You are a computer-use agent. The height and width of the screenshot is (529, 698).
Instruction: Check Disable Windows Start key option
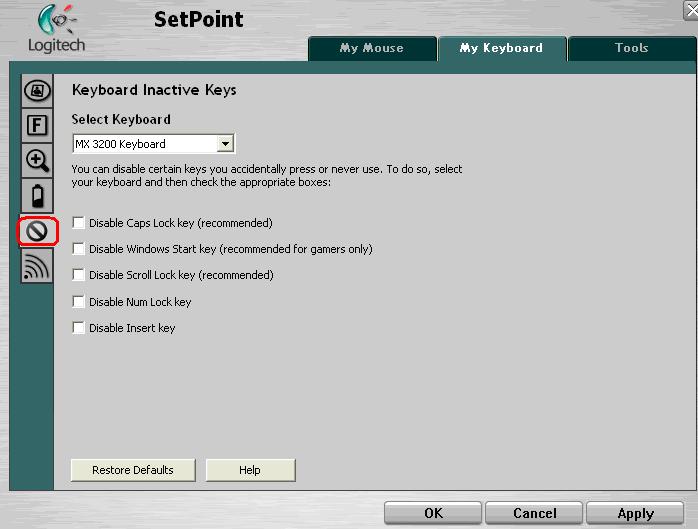pyautogui.click(x=79, y=248)
